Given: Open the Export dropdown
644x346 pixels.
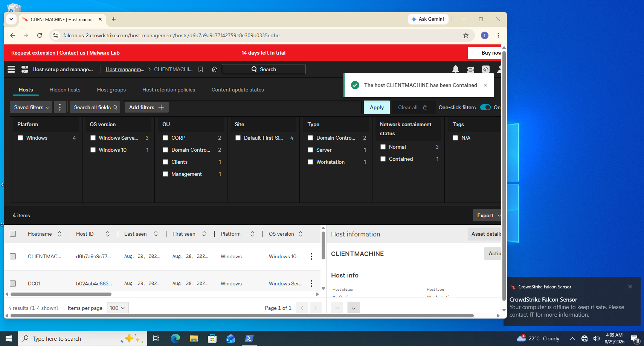Looking at the screenshot, I should pos(487,215).
